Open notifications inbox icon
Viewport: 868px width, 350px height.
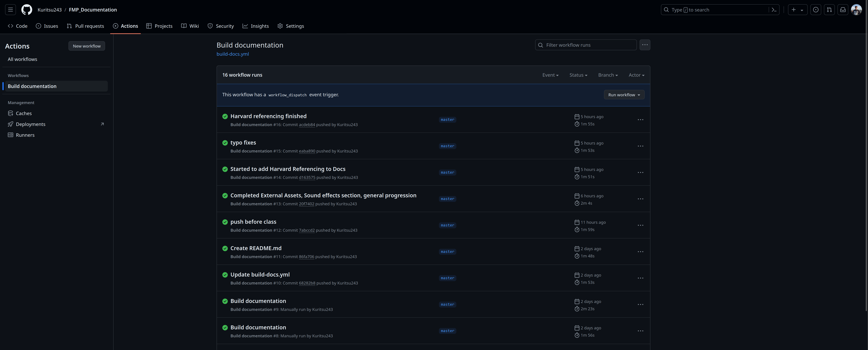(843, 10)
